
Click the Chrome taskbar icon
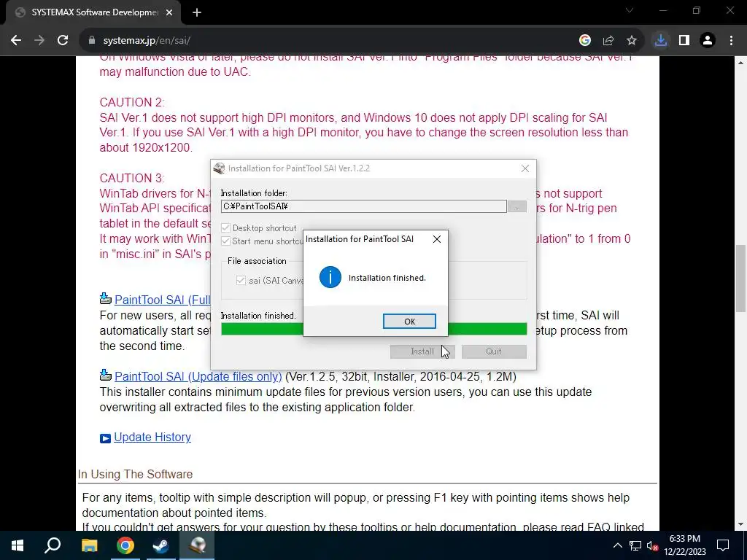pyautogui.click(x=125, y=545)
